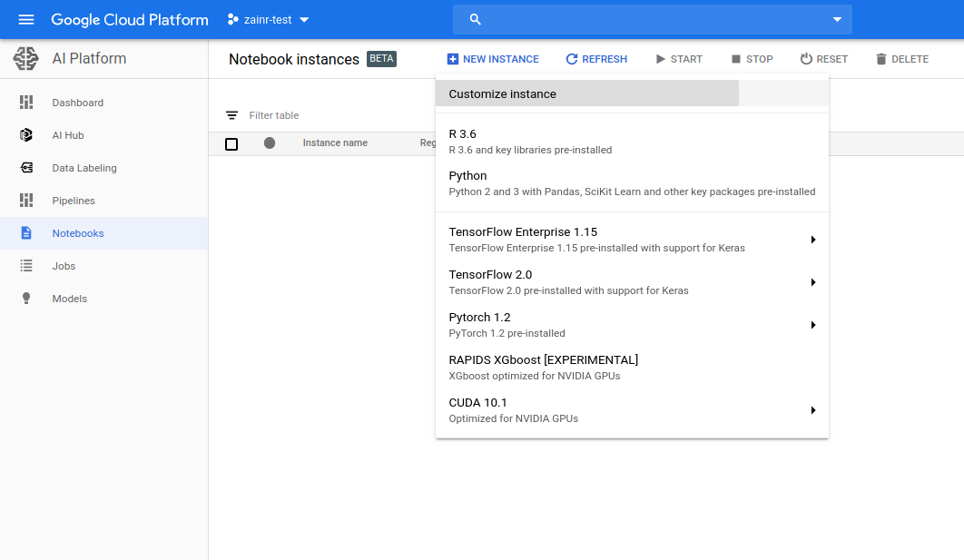
Task: Click the Refresh button
Action: pyautogui.click(x=596, y=58)
